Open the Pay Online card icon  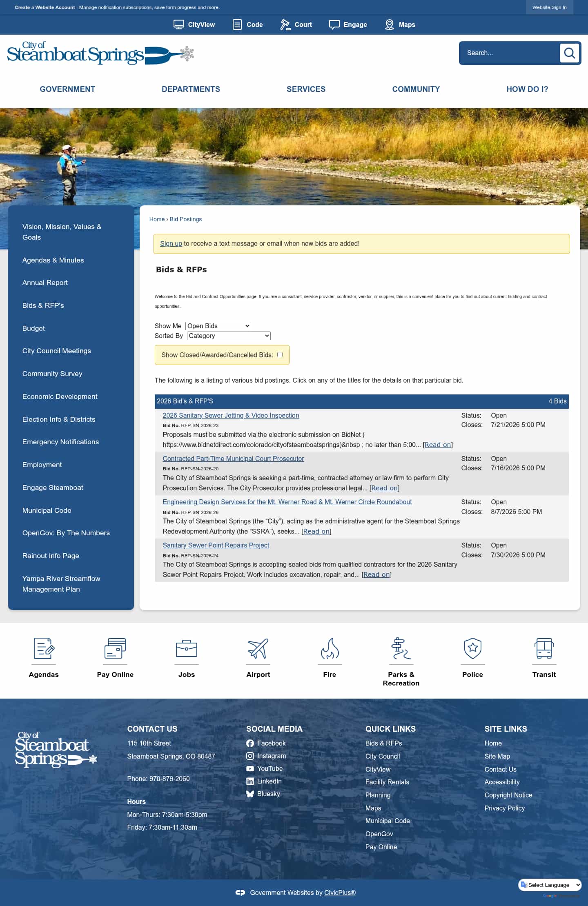tap(115, 648)
